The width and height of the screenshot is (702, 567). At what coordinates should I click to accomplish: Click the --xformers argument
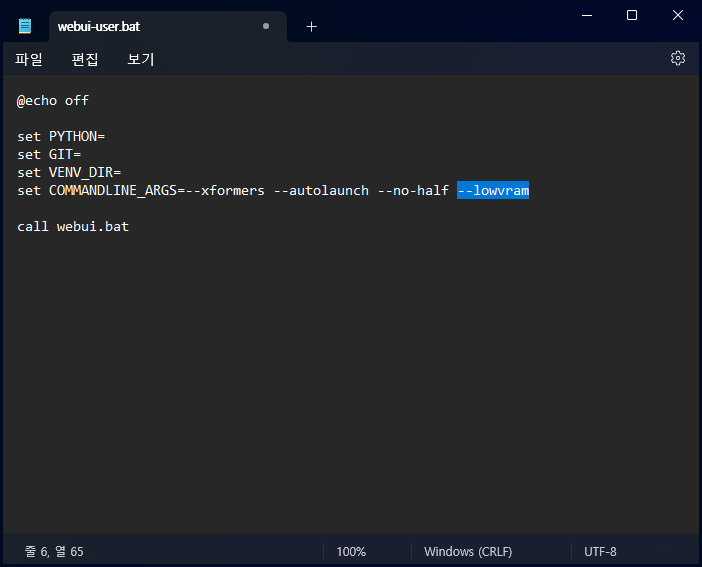click(225, 190)
